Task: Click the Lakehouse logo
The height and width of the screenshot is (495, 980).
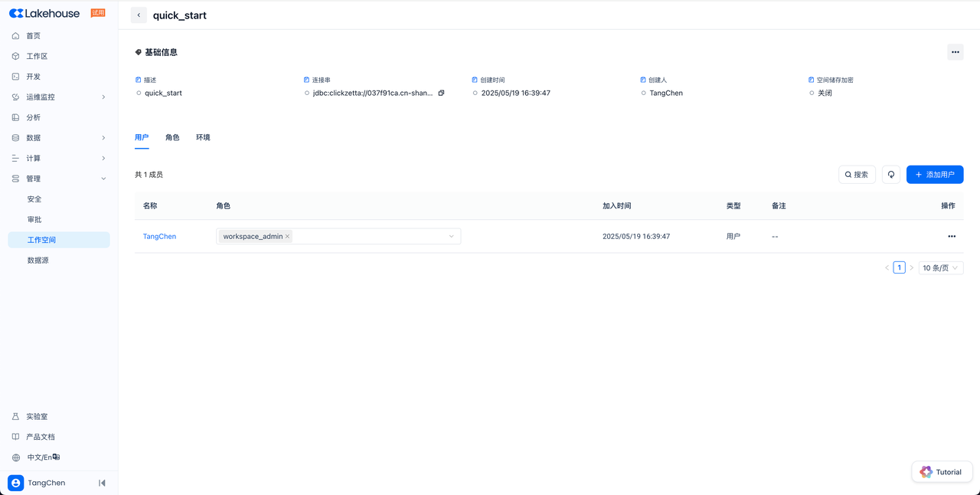Action: (44, 13)
